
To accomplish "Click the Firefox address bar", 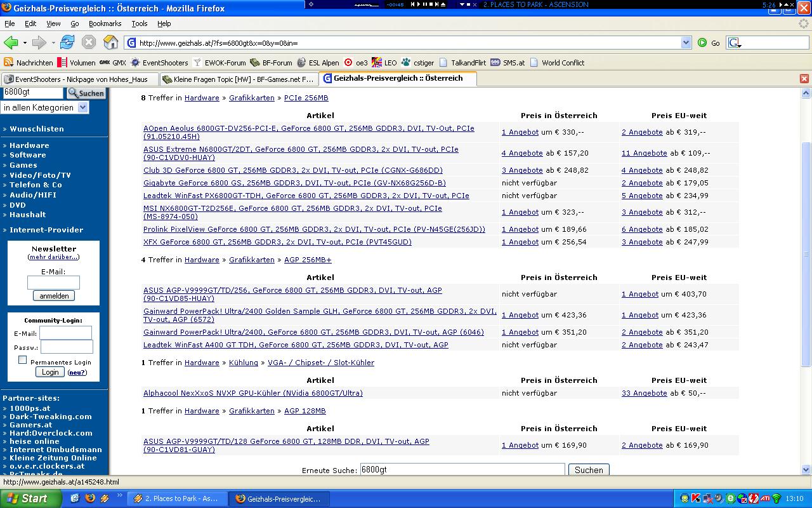I will point(408,43).
